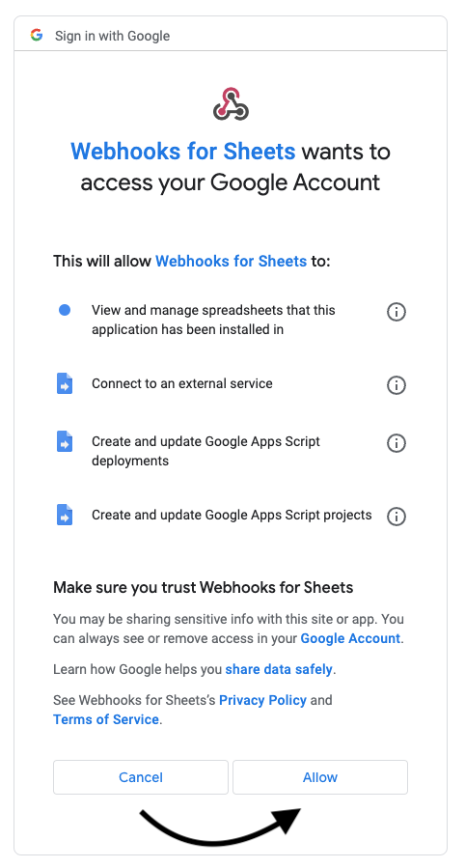Screen dimensions: 465x868
Task: Click Webhooks for Sheets in 'This will allow'
Action: 232,261
